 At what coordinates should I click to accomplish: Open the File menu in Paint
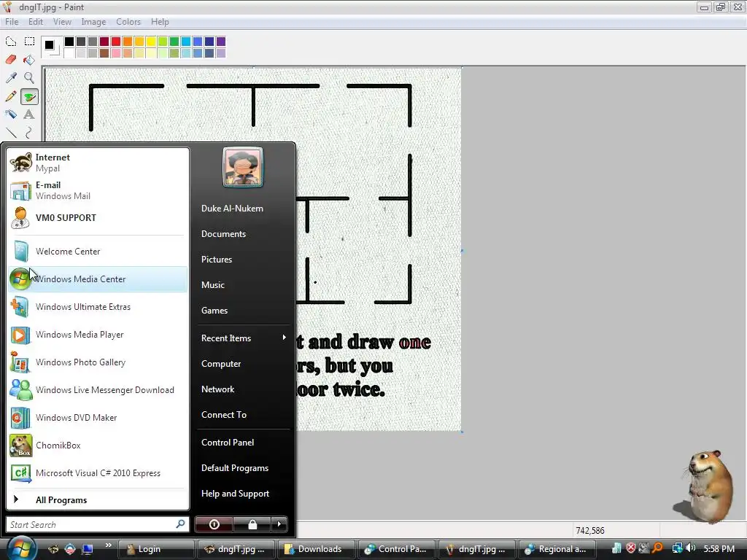click(12, 22)
